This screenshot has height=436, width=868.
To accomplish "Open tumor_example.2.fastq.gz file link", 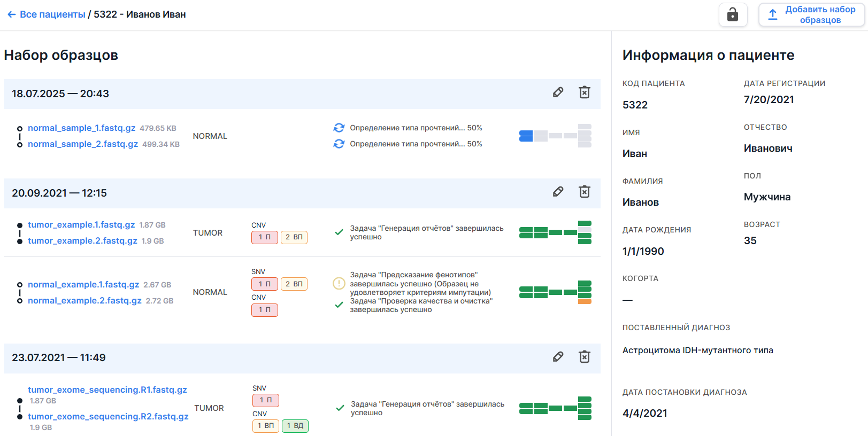I will pyautogui.click(x=82, y=241).
